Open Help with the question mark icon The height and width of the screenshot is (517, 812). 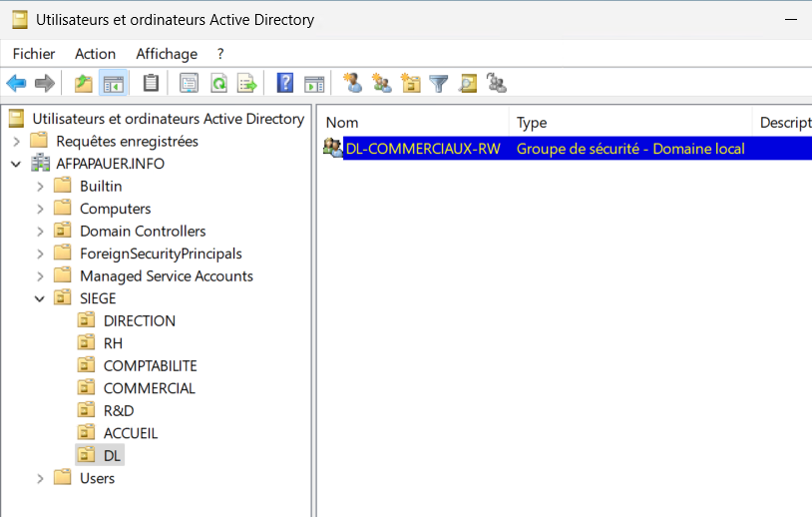pyautogui.click(x=285, y=84)
